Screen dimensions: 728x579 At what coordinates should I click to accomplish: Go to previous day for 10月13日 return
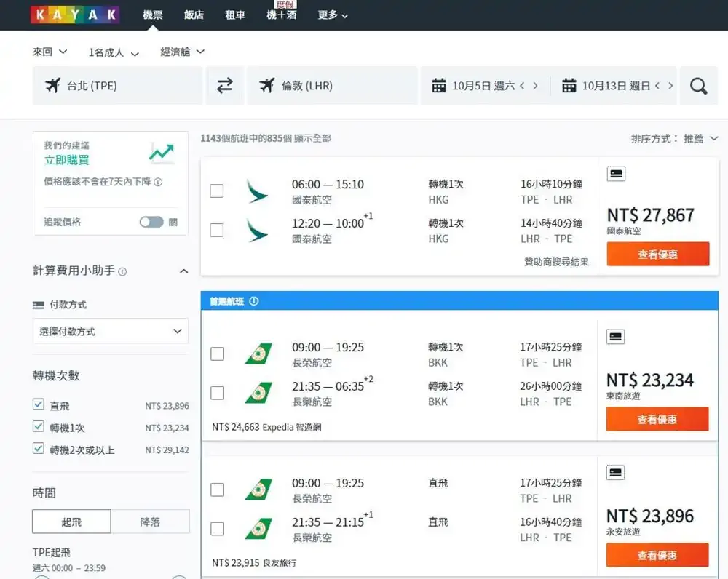[657, 86]
